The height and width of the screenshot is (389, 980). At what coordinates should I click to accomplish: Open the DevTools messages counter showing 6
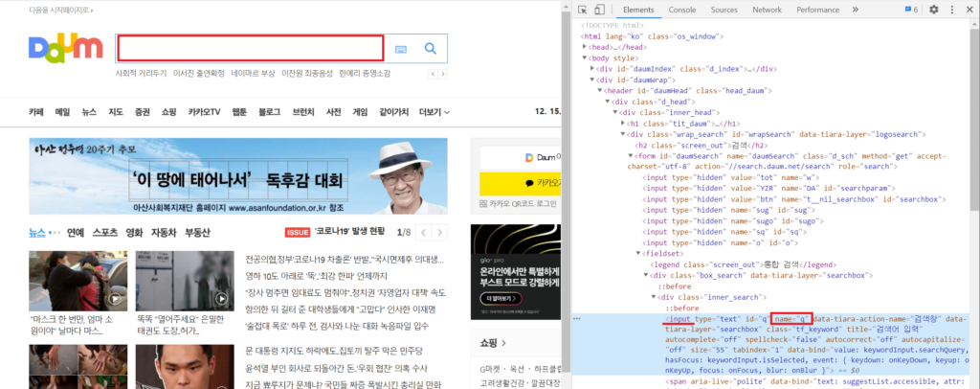[x=911, y=10]
